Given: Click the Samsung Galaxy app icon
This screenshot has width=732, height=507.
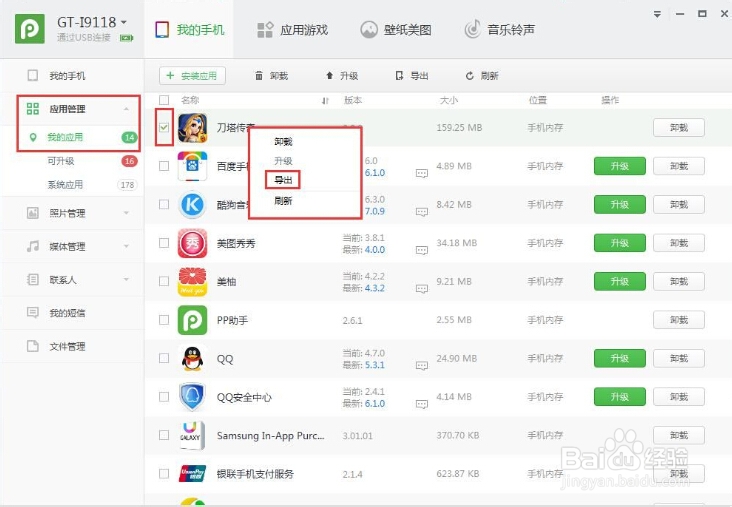Looking at the screenshot, I should (192, 435).
